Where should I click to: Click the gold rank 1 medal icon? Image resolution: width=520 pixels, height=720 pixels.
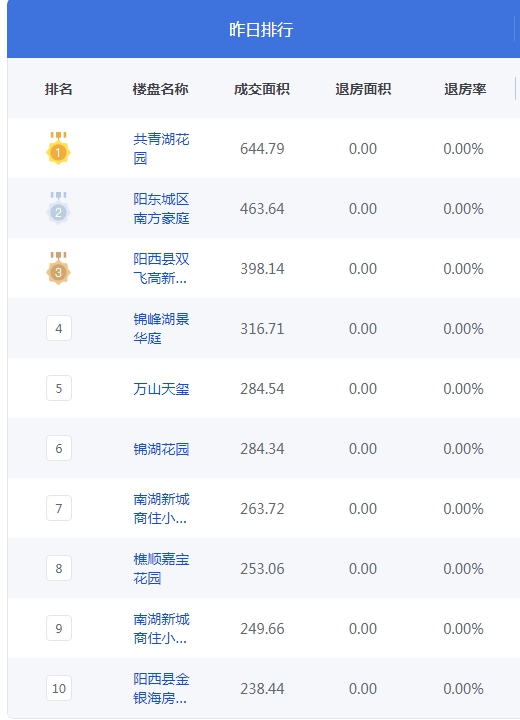[x=58, y=148]
